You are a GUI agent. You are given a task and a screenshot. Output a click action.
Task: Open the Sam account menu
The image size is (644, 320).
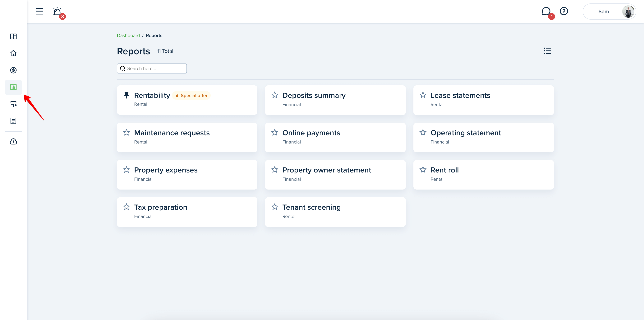click(x=609, y=12)
